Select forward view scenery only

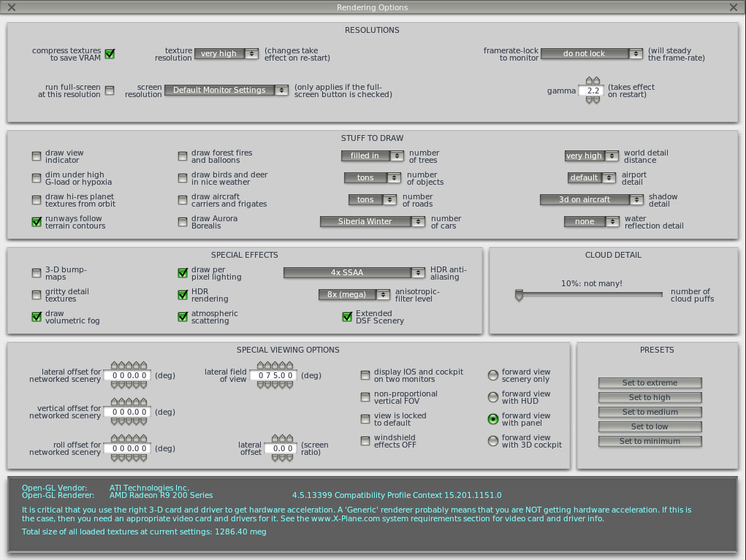click(x=493, y=375)
